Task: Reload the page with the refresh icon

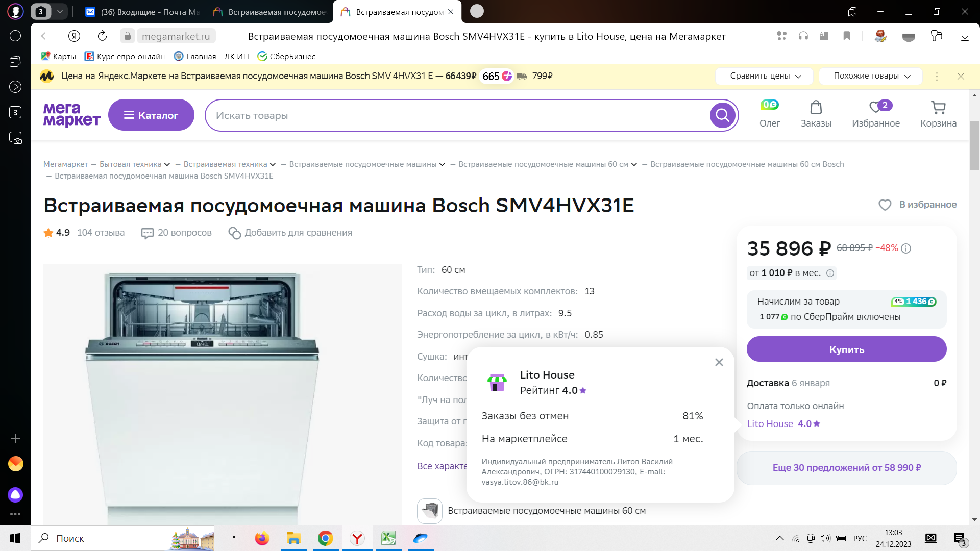Action: point(102,36)
